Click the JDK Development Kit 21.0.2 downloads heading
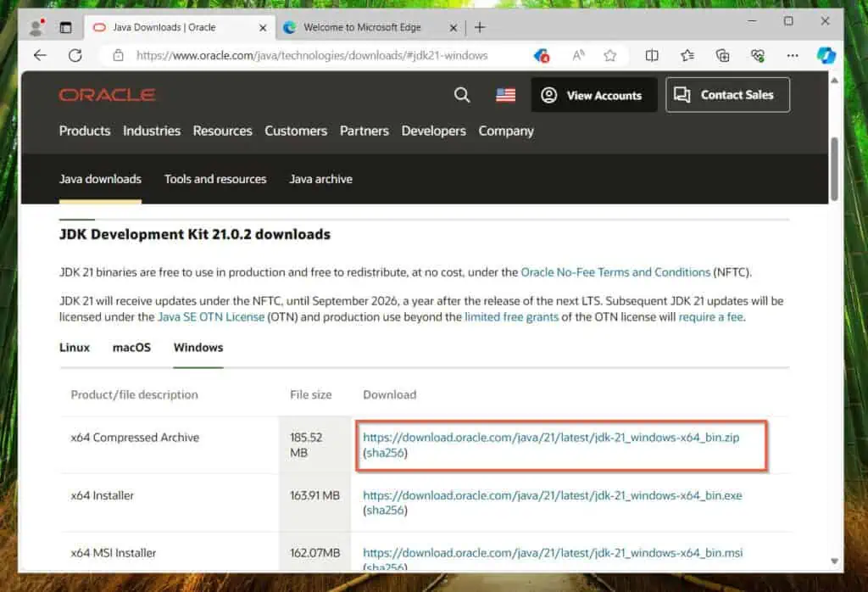 click(195, 235)
